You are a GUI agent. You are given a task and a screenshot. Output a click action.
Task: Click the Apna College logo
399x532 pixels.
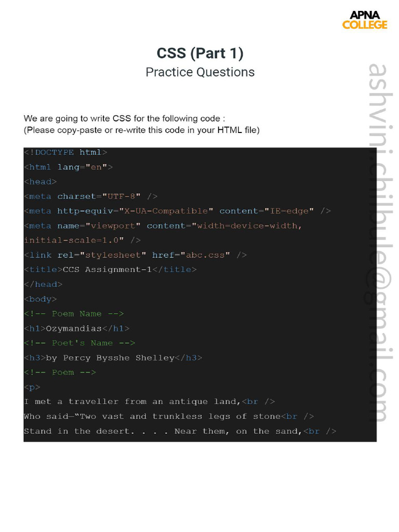(365, 20)
